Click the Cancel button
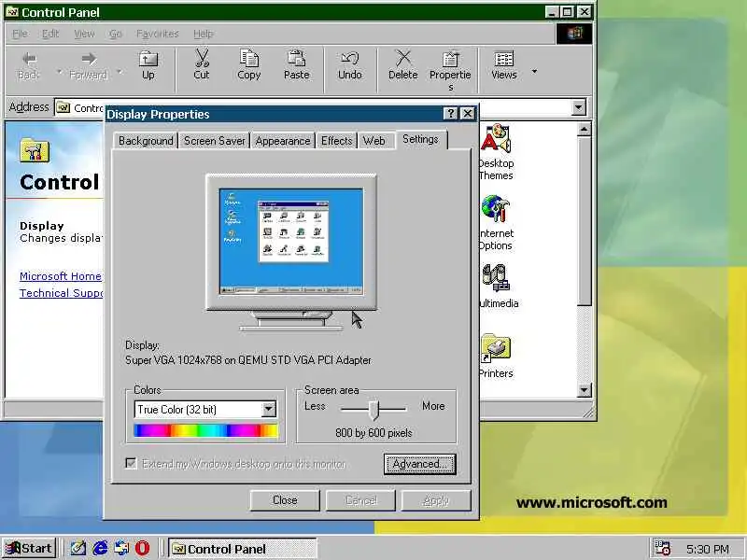 (360, 500)
